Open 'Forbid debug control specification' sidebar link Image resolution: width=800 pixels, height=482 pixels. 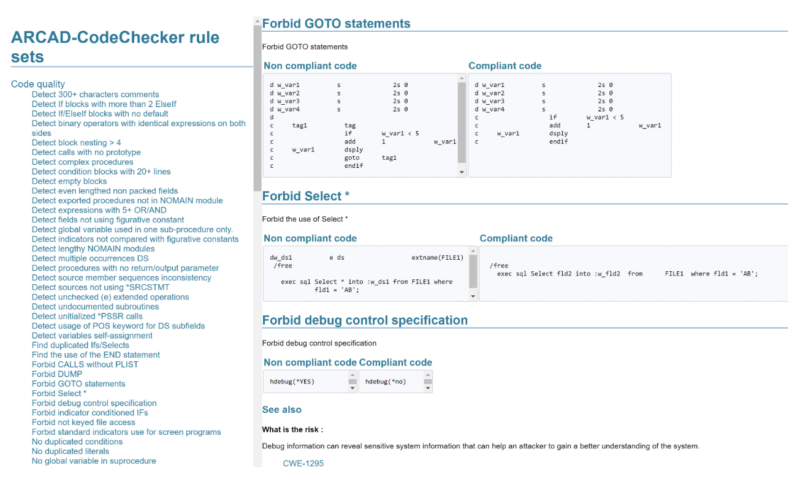pyautogui.click(x=94, y=403)
